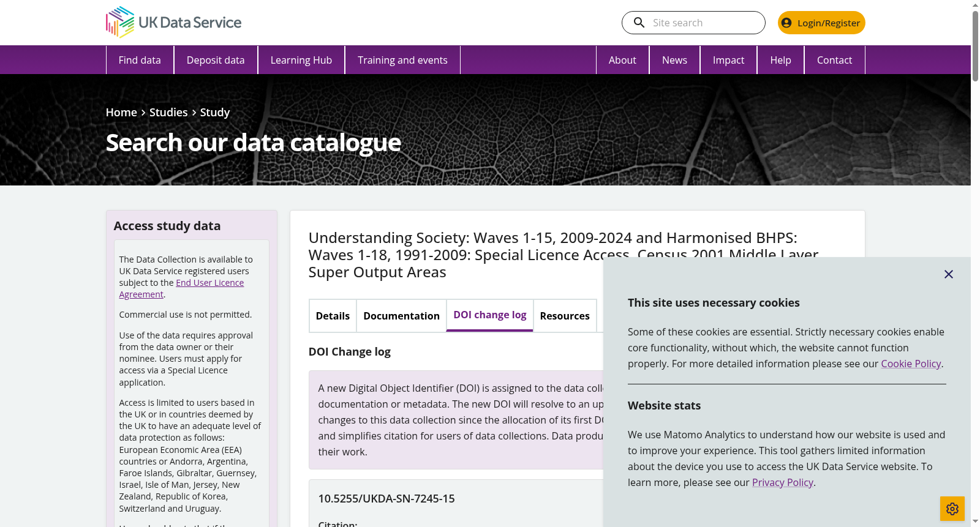Close the cookie notice with the X
The image size is (980, 527).
pyautogui.click(x=949, y=274)
